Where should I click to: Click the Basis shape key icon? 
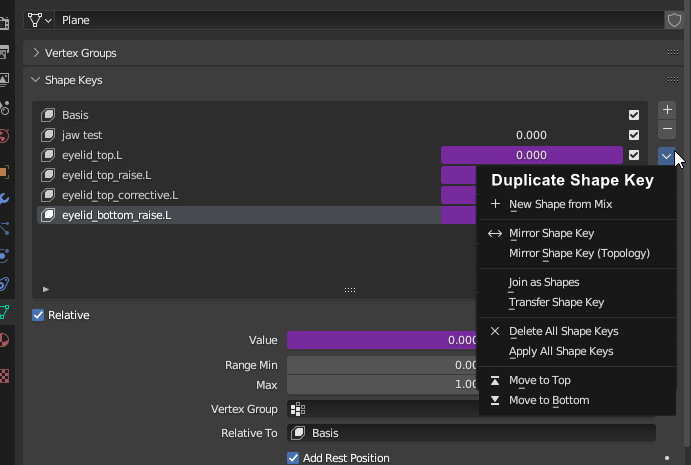(48, 115)
